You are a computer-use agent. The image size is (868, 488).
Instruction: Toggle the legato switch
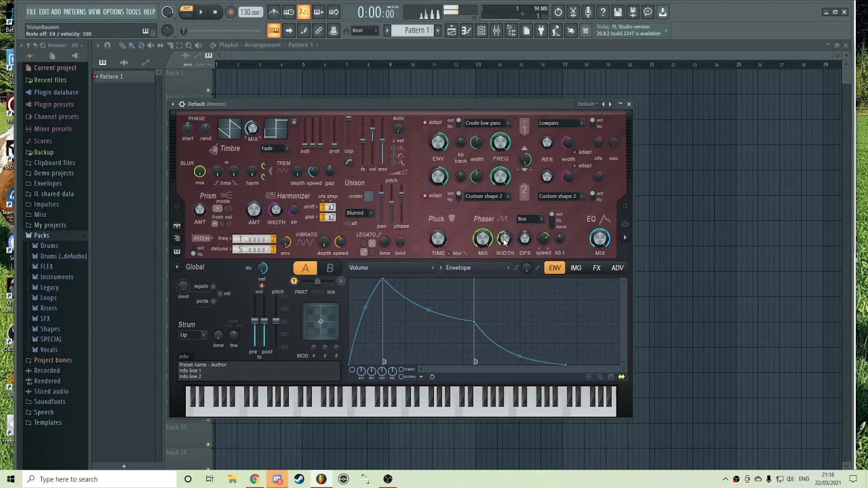[213, 286]
